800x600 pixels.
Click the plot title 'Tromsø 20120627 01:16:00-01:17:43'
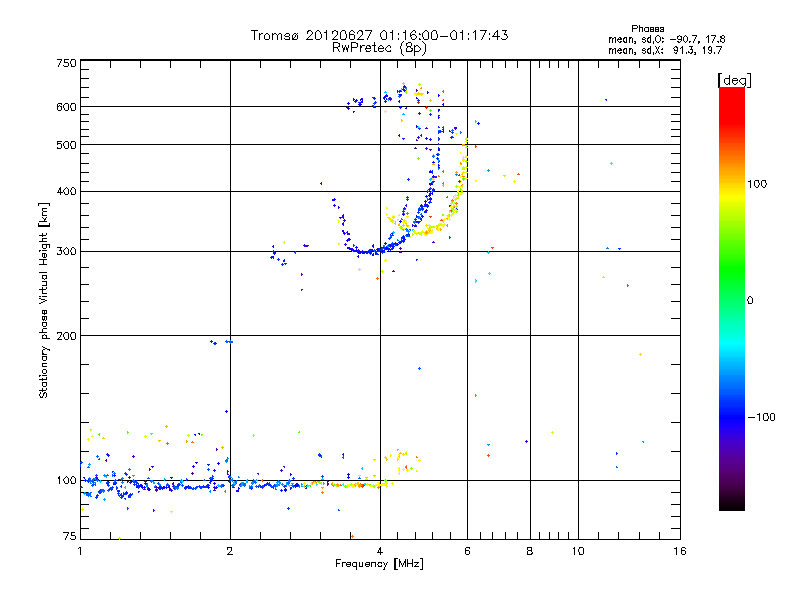[379, 35]
